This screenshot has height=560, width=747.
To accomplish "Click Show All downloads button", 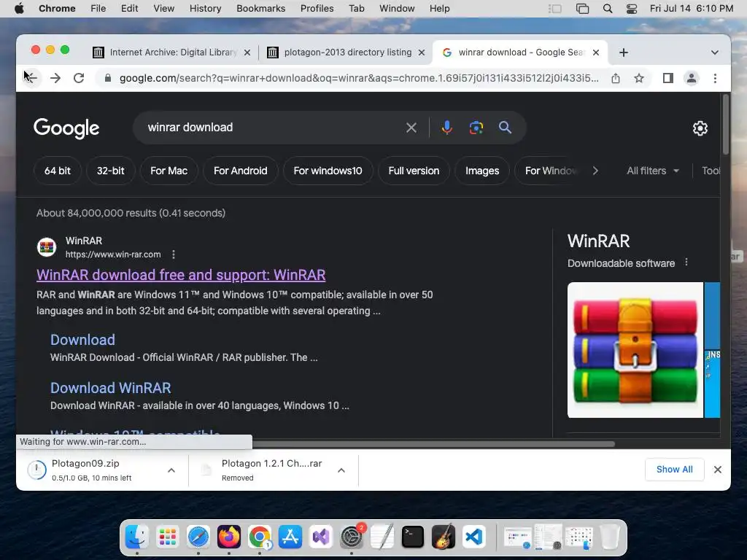I will pyautogui.click(x=674, y=470).
